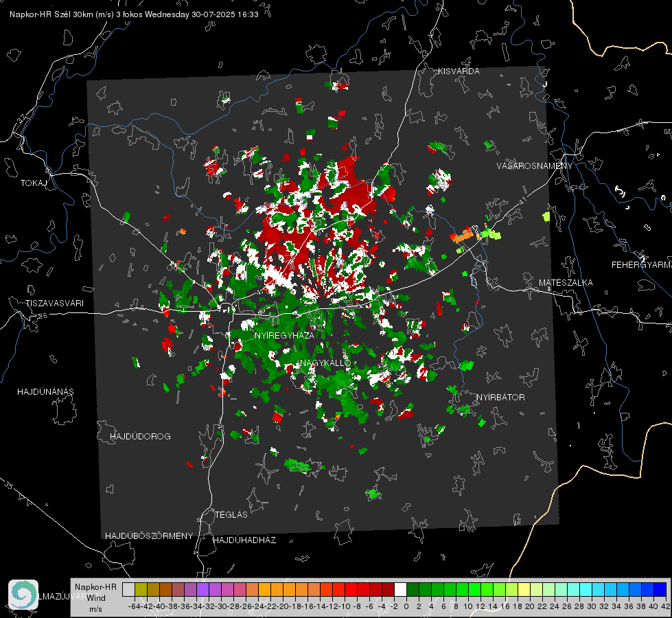This screenshot has height=618, width=672.
Task: Click road number 41 near Vásárosnamény
Action: tap(522, 201)
